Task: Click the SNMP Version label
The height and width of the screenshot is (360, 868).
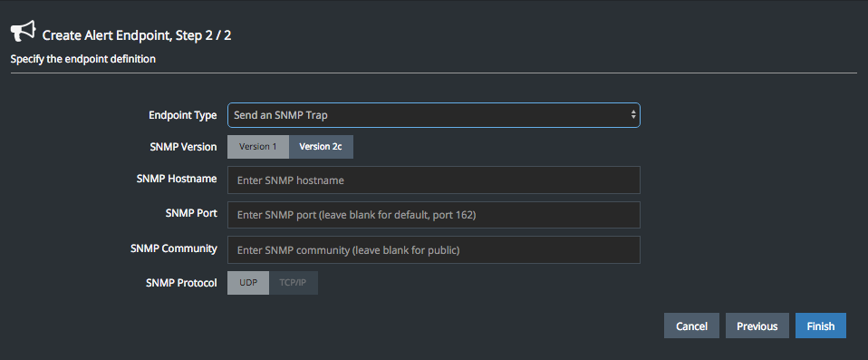Action: click(x=183, y=147)
